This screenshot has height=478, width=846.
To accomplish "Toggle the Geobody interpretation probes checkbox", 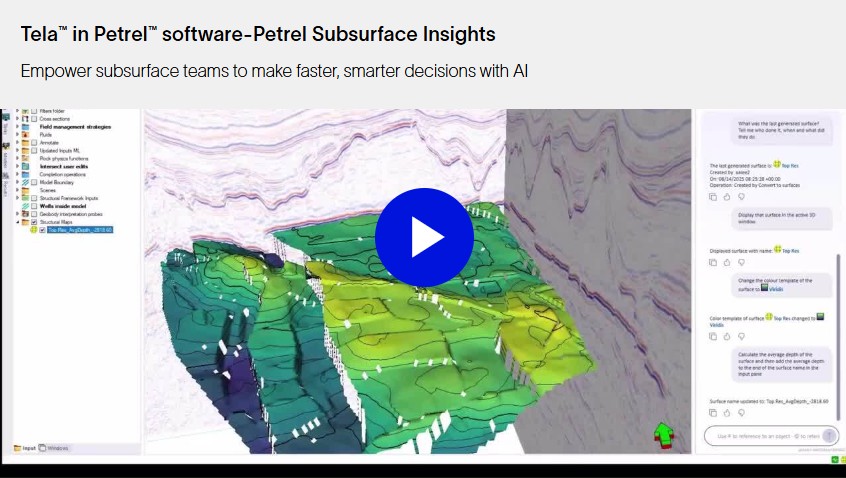I will (34, 214).
